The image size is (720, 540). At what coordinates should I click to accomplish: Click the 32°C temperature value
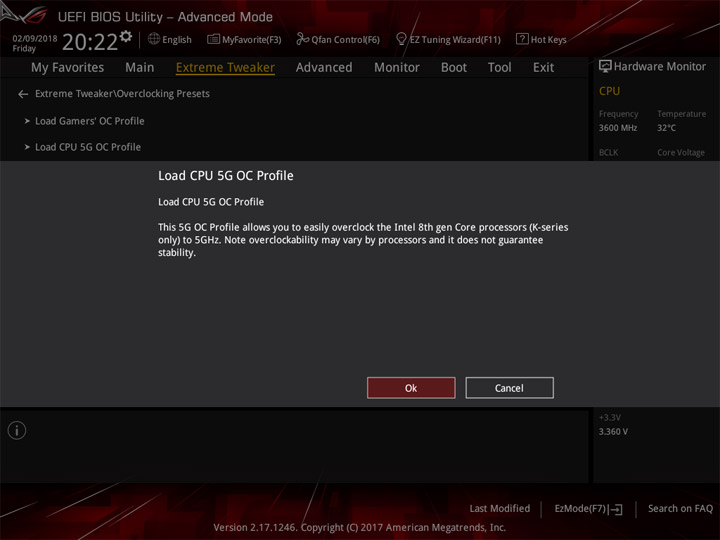(x=666, y=128)
